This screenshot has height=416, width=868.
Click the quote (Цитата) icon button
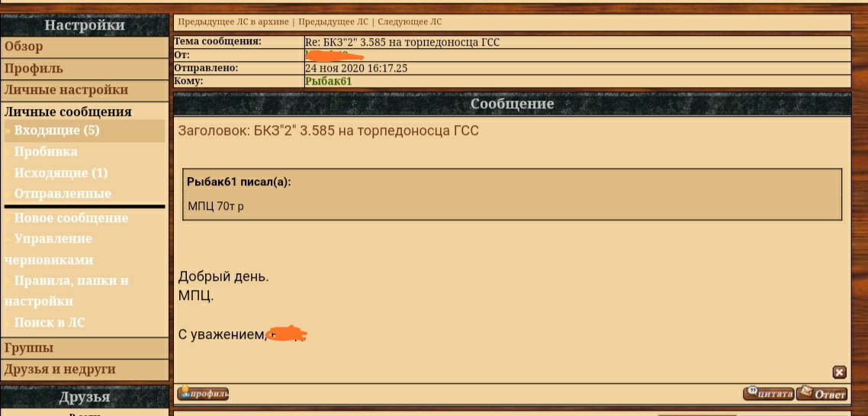769,393
